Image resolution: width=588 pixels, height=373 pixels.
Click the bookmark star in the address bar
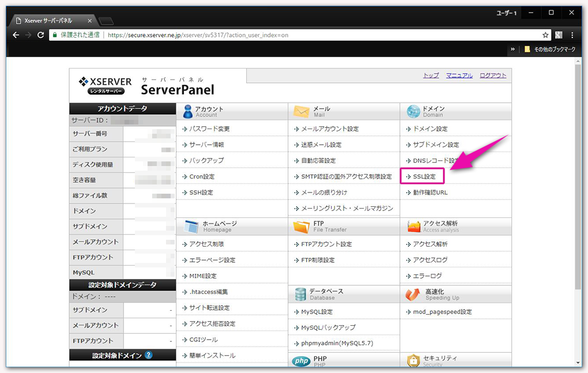point(545,35)
